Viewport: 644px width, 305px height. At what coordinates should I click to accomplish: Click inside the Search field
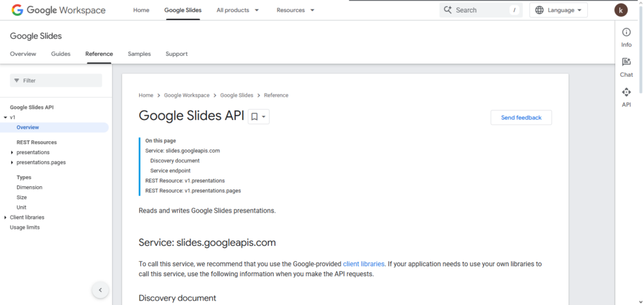point(481,10)
